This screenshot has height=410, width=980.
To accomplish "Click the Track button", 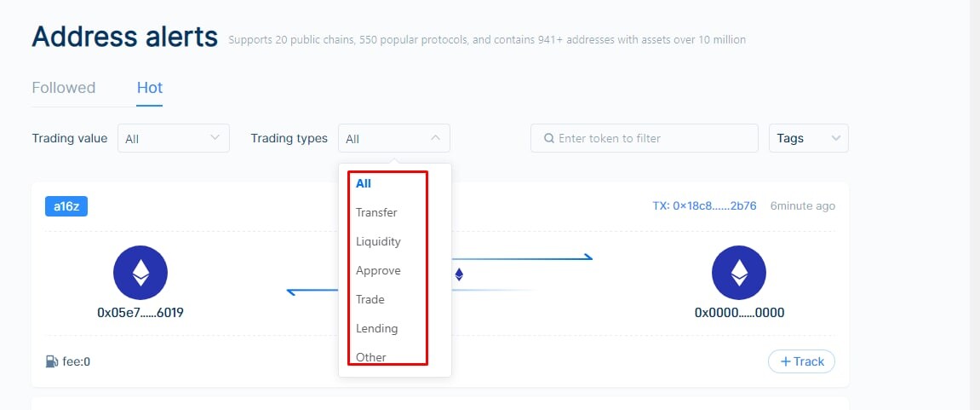I will 801,361.
